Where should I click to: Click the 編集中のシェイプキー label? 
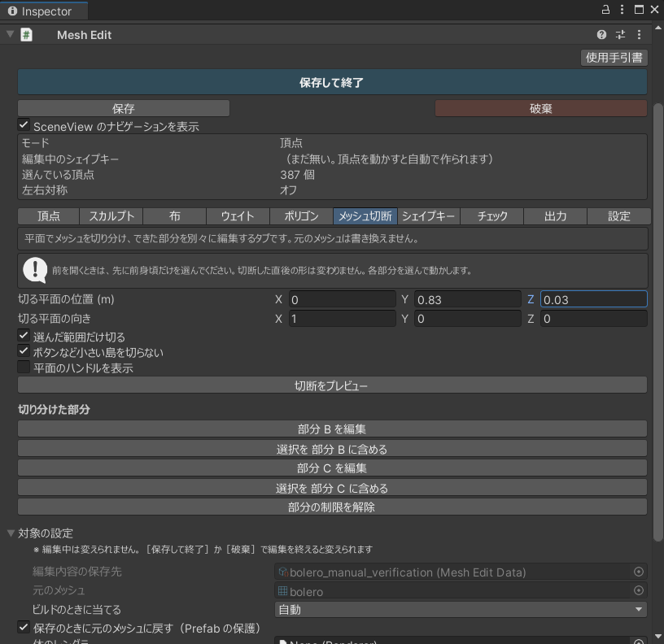(x=70, y=159)
